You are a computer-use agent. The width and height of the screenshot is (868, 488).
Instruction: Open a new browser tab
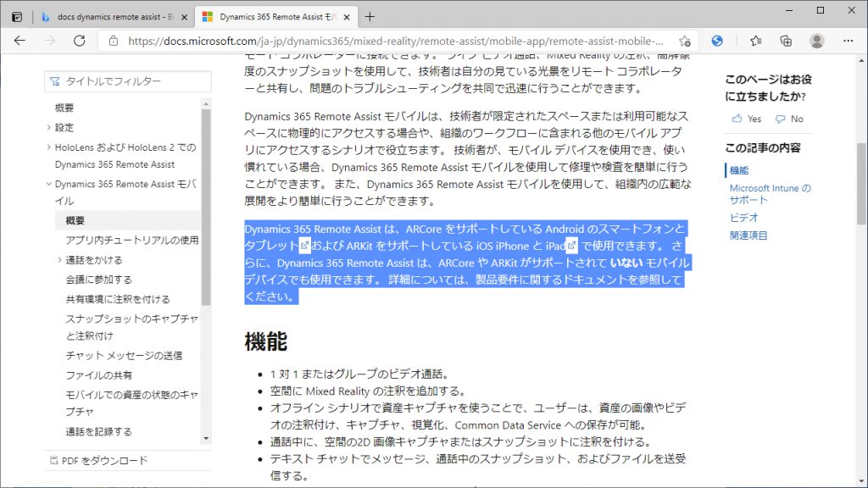point(370,17)
